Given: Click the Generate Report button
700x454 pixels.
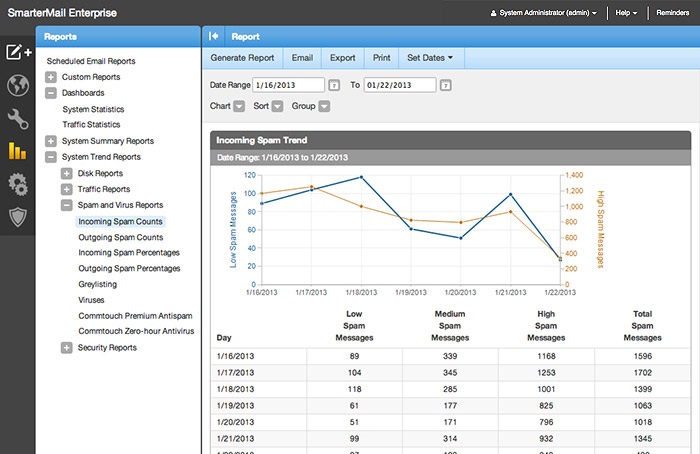Looking at the screenshot, I should pyautogui.click(x=242, y=58).
